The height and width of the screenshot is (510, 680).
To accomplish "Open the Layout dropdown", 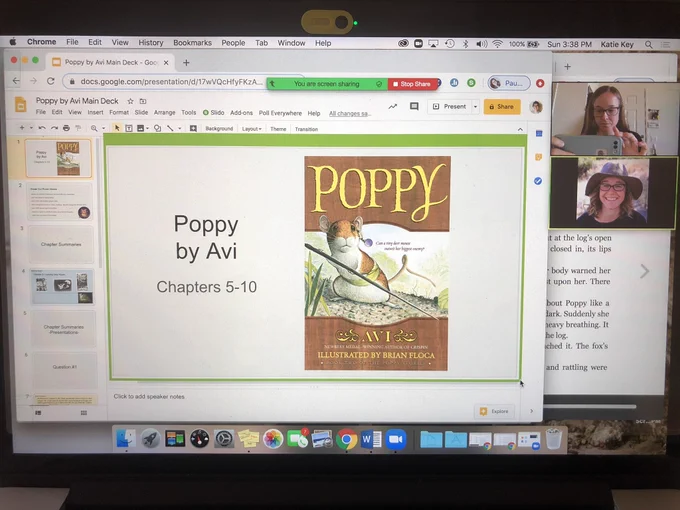I will [x=252, y=129].
